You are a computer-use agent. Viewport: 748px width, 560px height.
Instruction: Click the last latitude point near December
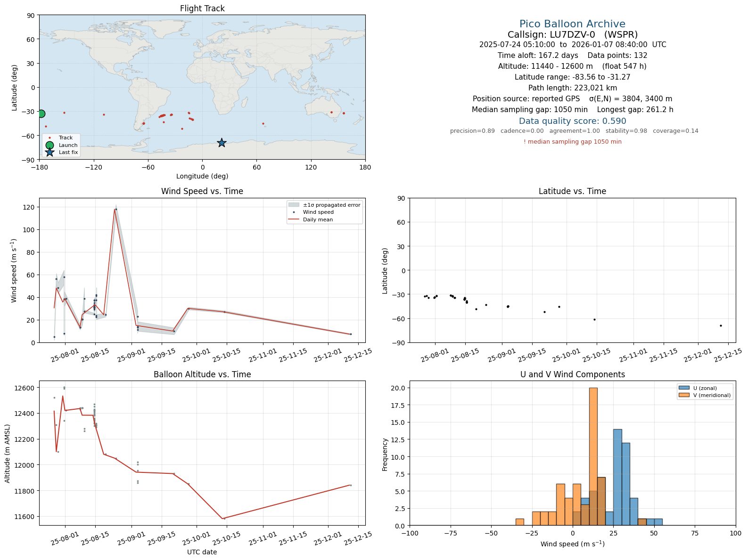pos(721,325)
